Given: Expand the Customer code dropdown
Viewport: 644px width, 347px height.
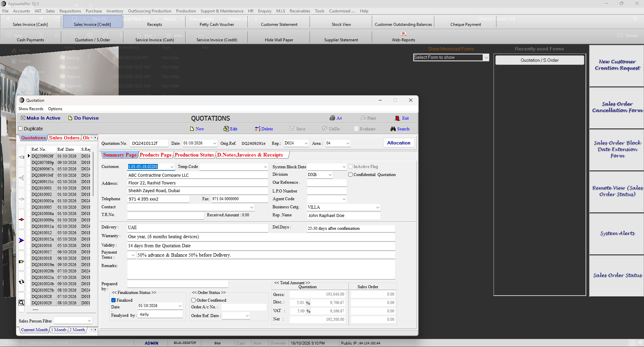Looking at the screenshot, I should (x=172, y=167).
